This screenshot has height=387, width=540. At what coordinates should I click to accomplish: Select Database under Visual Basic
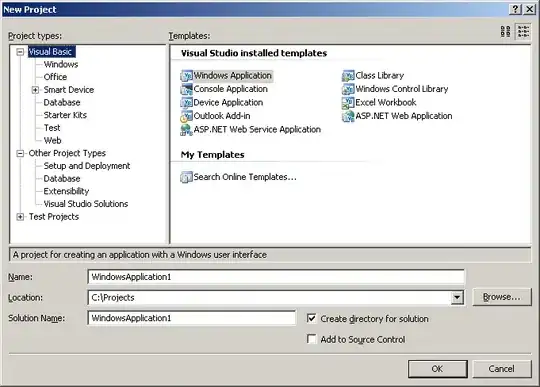(x=62, y=103)
